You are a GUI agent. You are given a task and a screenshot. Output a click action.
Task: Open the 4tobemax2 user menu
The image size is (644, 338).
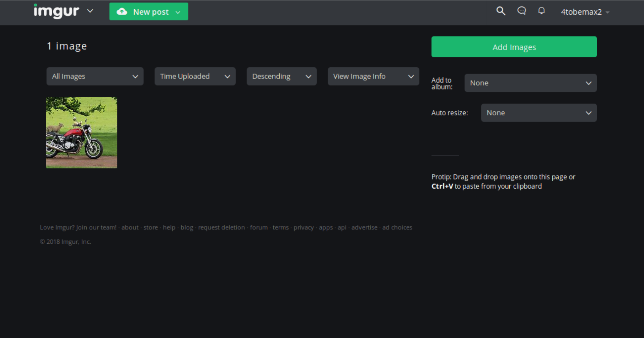tap(585, 12)
